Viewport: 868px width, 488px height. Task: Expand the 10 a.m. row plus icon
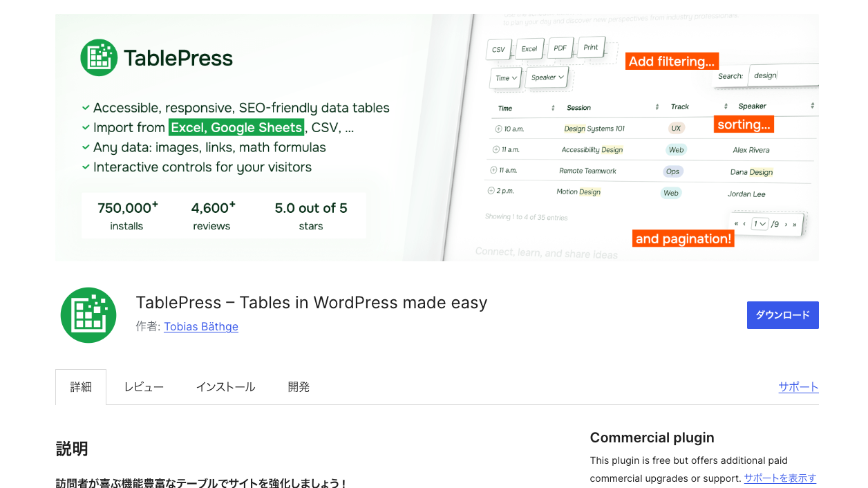pos(498,129)
